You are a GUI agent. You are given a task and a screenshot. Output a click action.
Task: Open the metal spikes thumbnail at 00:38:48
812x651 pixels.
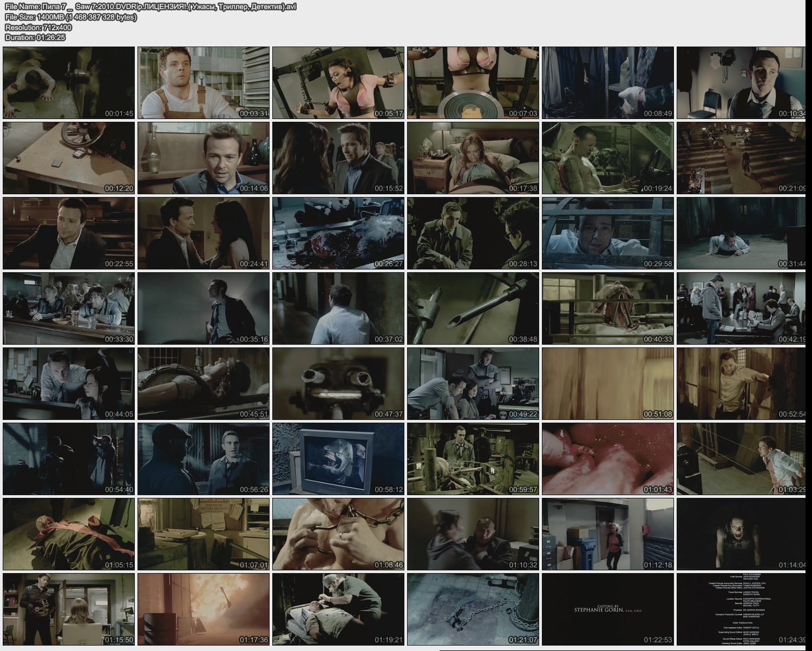coord(473,308)
